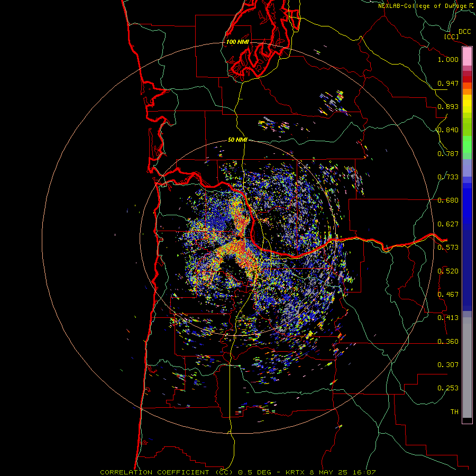The width and height of the screenshot is (476, 476).
Task: Select the 0.520 value on the scale
Action: (x=448, y=271)
